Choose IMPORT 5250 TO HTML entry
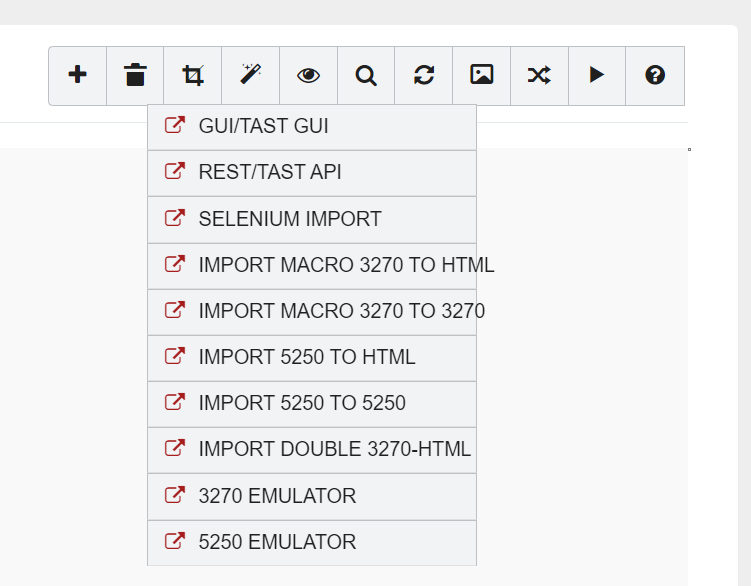This screenshot has height=586, width=751. [x=306, y=357]
